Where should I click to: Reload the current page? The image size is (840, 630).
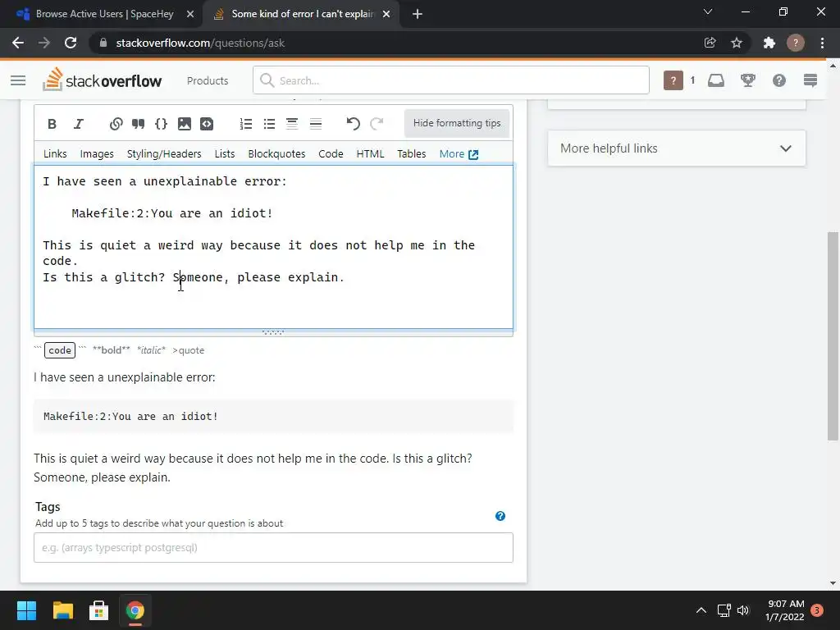click(71, 43)
